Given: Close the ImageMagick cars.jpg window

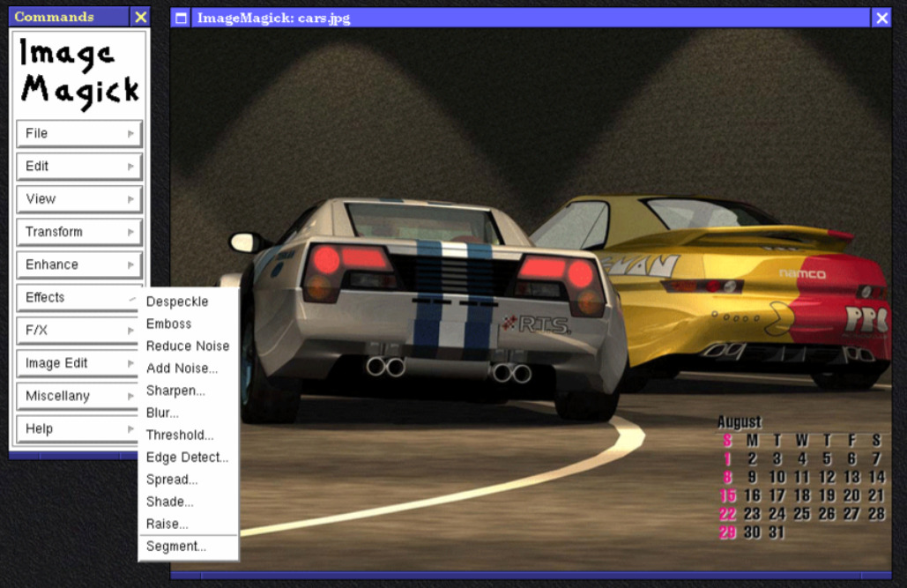Looking at the screenshot, I should (x=881, y=18).
